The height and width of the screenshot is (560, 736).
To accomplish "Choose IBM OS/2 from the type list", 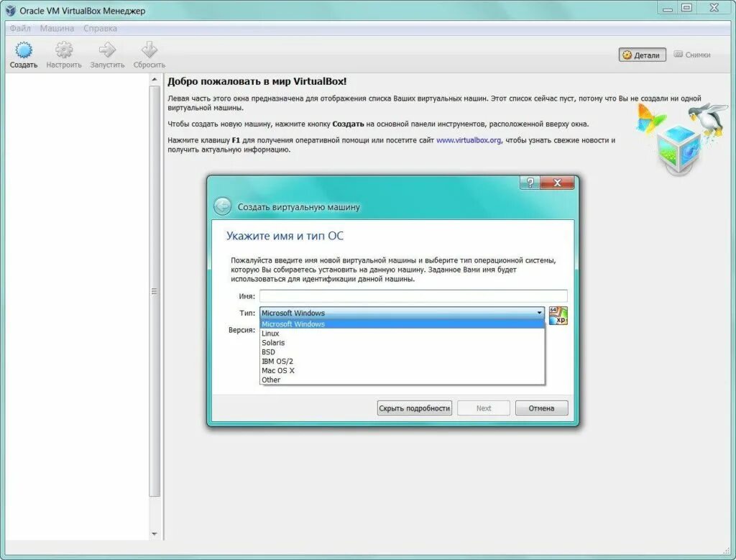I will pyautogui.click(x=402, y=361).
